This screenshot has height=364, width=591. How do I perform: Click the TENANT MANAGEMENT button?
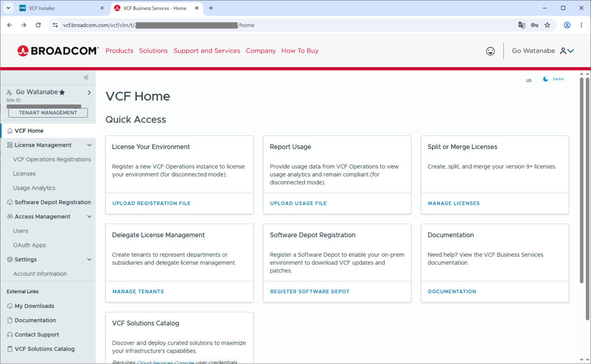[48, 113]
